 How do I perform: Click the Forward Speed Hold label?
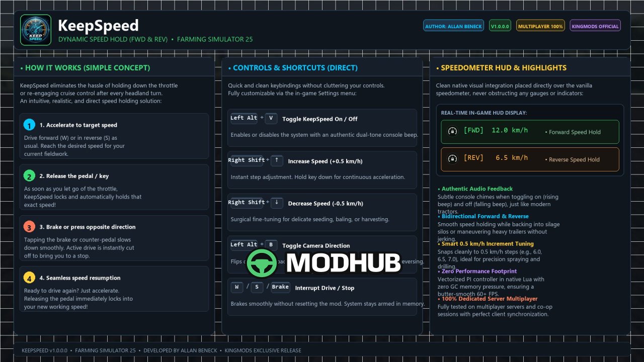click(x=575, y=132)
